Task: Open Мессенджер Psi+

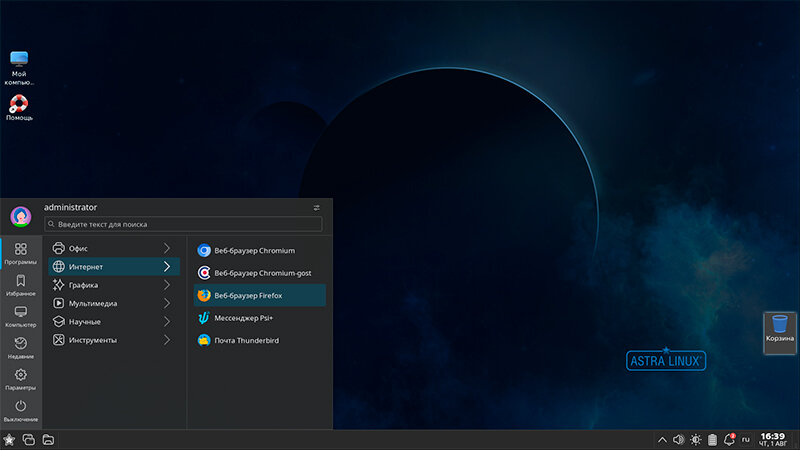Action: click(x=260, y=318)
